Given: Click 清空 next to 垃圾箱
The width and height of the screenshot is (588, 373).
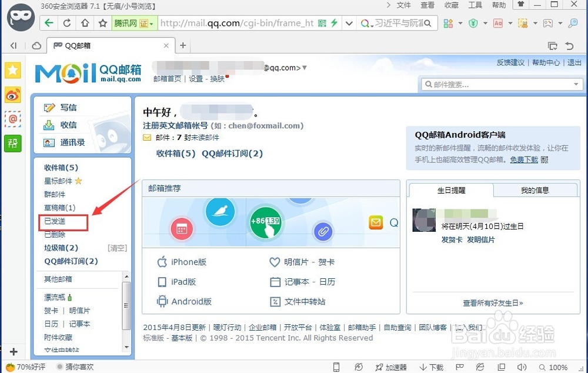Looking at the screenshot, I should click(118, 248).
